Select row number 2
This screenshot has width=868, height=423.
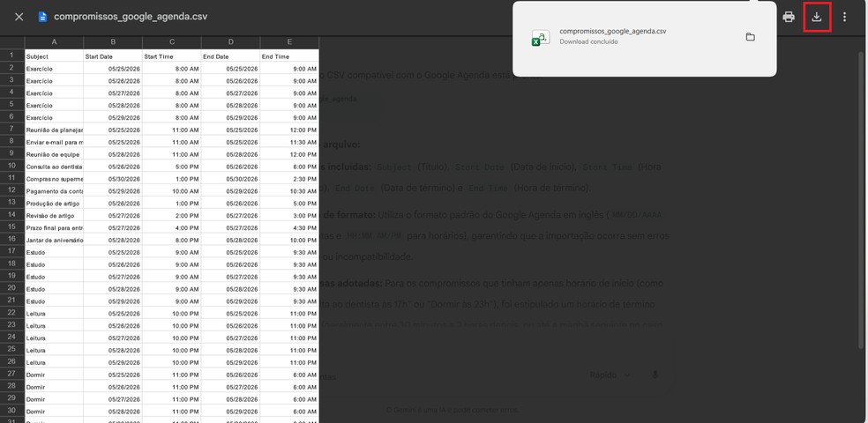tap(12, 69)
